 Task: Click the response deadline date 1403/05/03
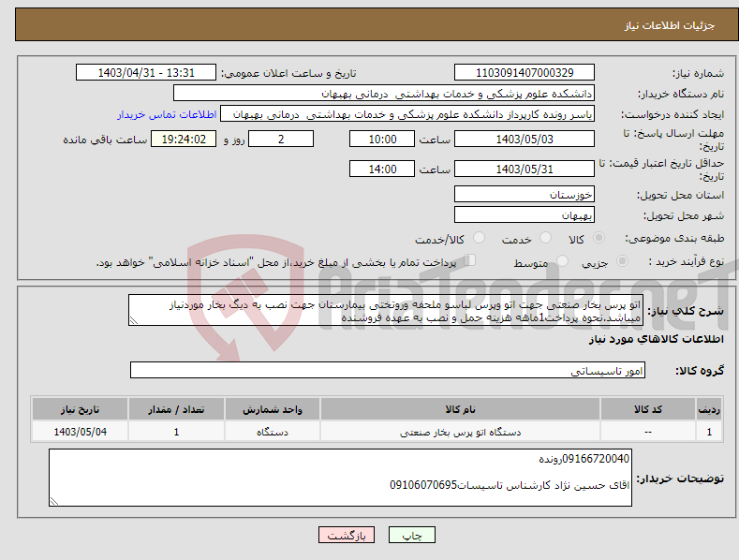pos(525,139)
